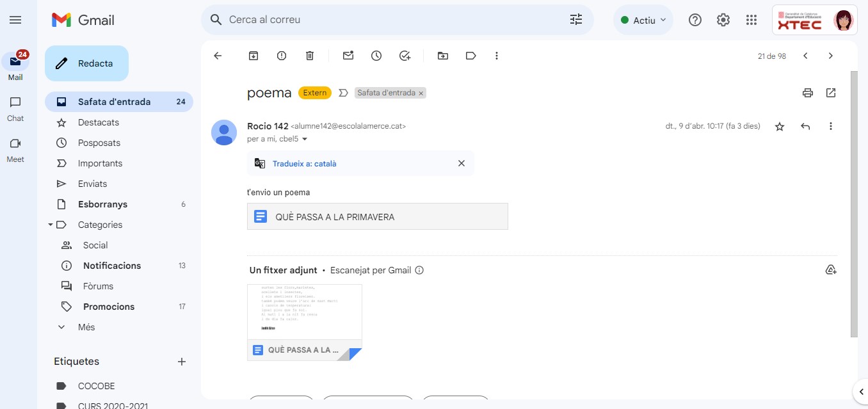Remove the Safata d'entrada label

pos(421,93)
